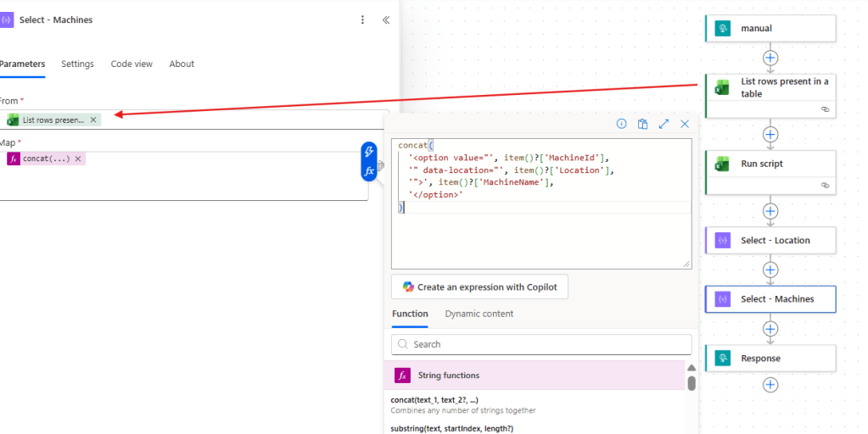Insert the concat(text_1, text_2?, ...) function
Image resolution: width=868 pixels, height=434 pixels.
coord(462,404)
